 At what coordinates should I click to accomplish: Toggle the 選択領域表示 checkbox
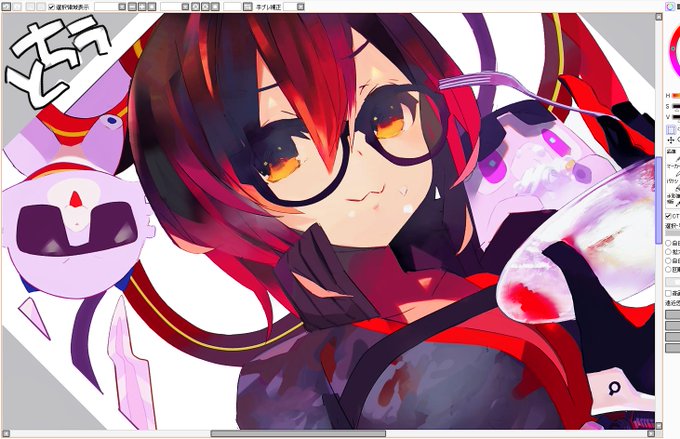[x=51, y=7]
